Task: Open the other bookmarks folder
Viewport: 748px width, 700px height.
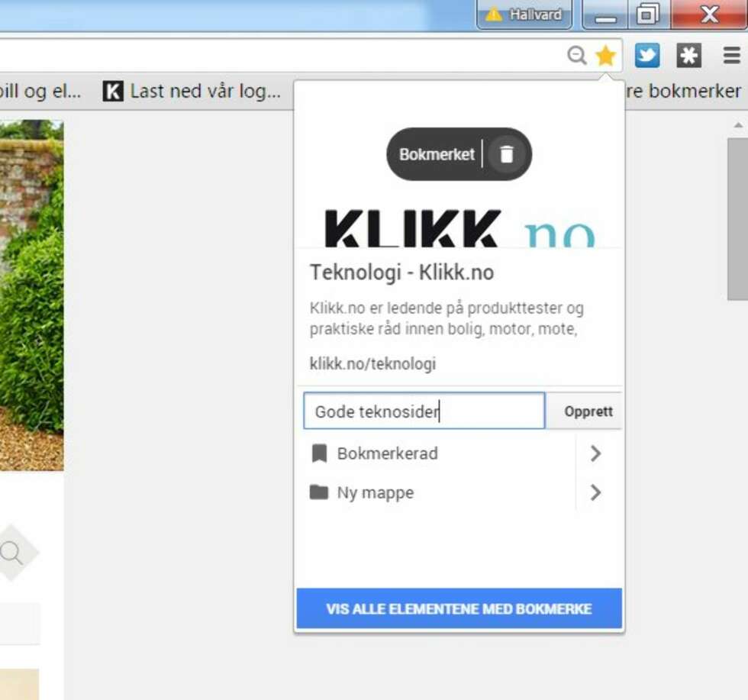Action: 684,91
